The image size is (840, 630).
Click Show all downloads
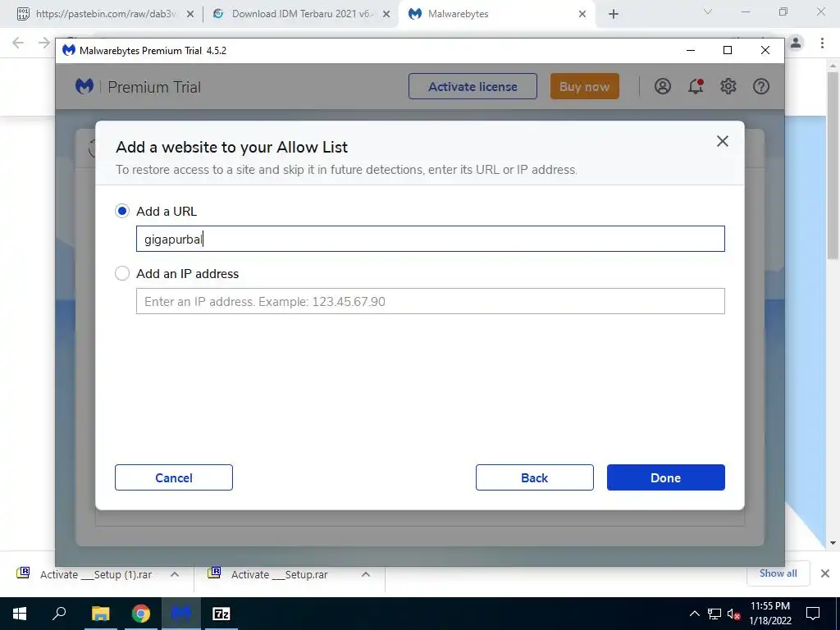click(x=778, y=573)
